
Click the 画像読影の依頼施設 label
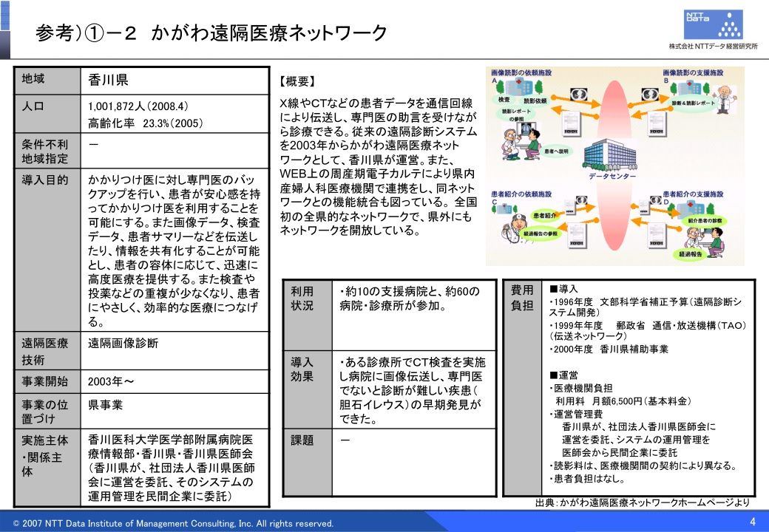point(521,72)
